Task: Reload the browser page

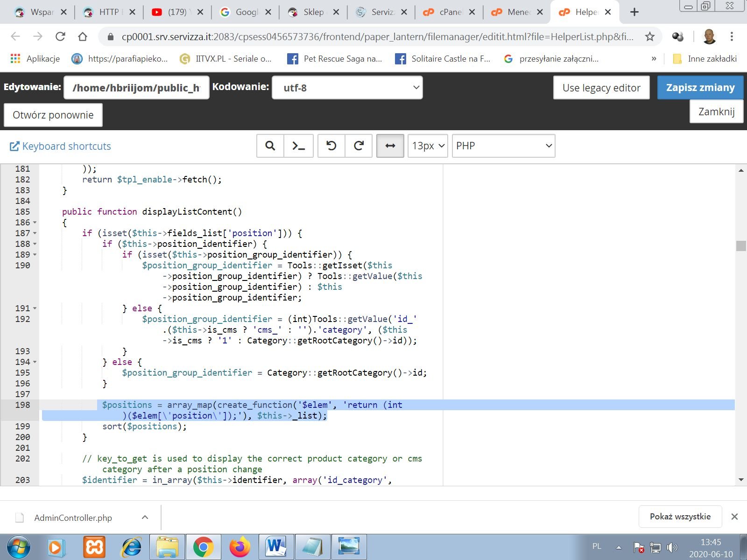Action: click(x=60, y=36)
